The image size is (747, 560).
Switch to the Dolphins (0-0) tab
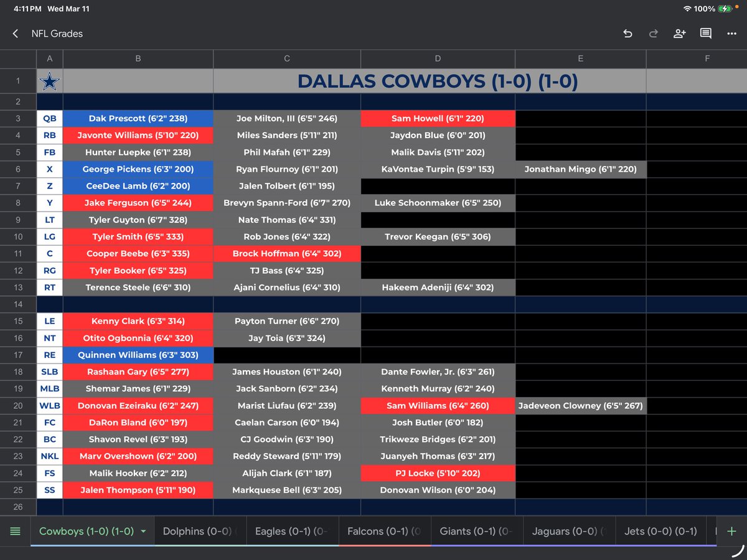[x=200, y=531]
